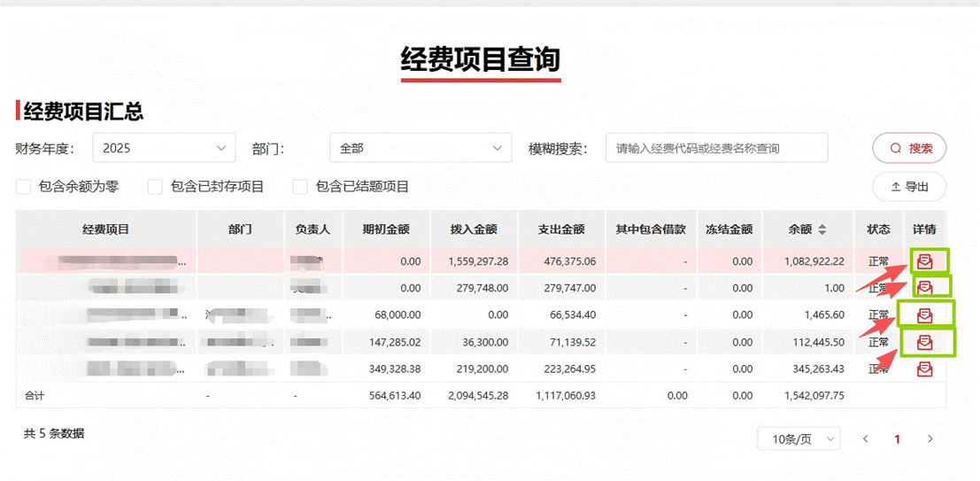
Task: Open details icon for the 1.00 balance row
Action: point(925,287)
